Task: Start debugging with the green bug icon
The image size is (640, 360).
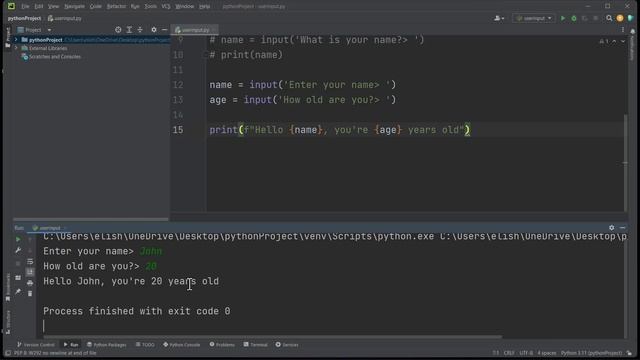Action: click(x=574, y=18)
